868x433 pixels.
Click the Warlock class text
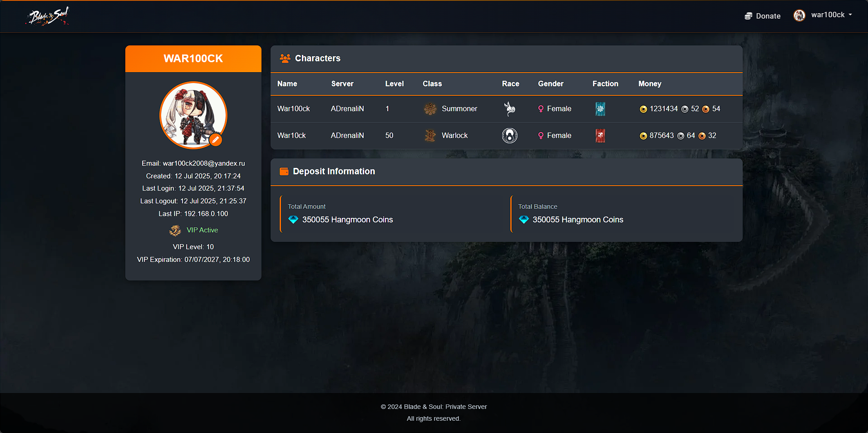click(455, 136)
